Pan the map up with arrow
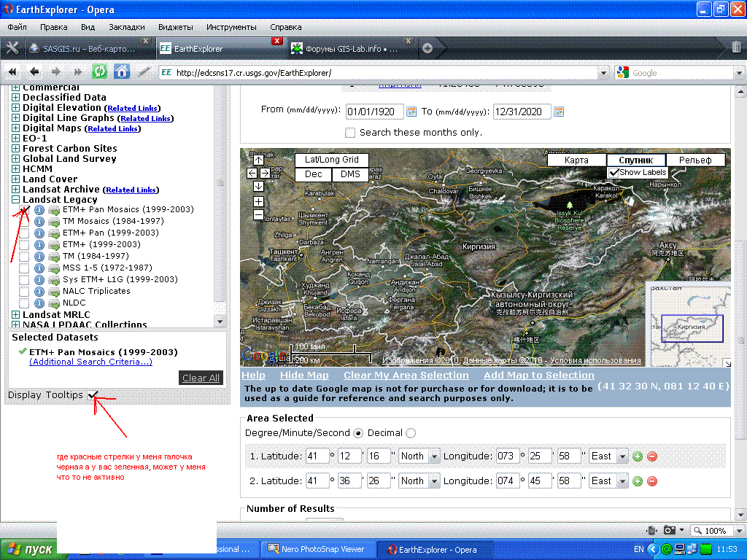747x560 pixels. (x=258, y=159)
